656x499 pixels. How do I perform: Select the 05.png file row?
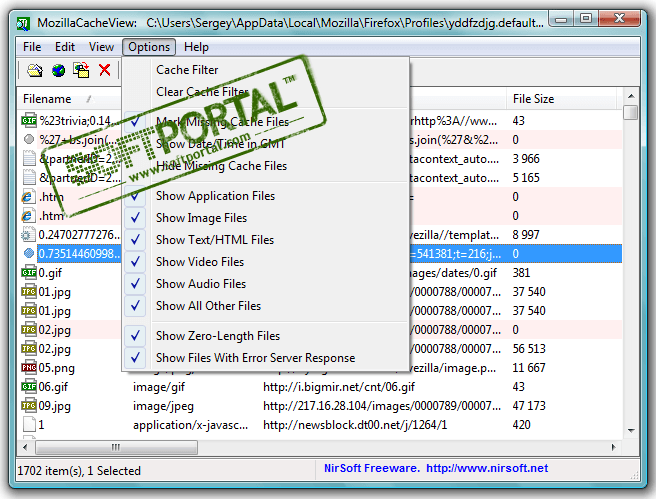tap(320, 368)
